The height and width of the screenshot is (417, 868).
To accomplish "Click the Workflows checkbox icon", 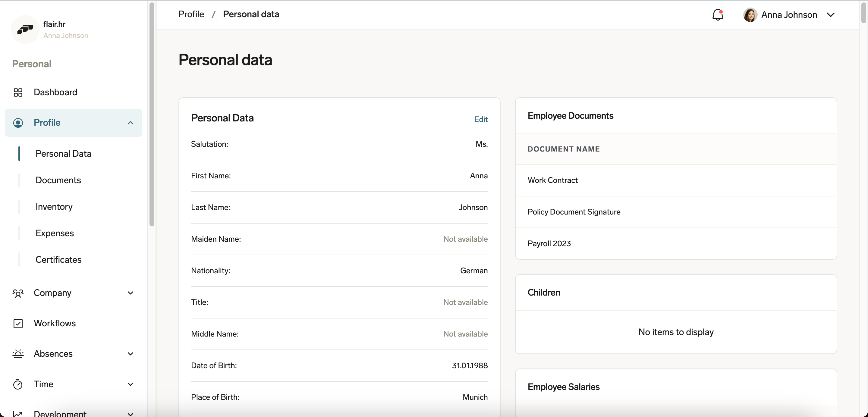I will pyautogui.click(x=18, y=323).
